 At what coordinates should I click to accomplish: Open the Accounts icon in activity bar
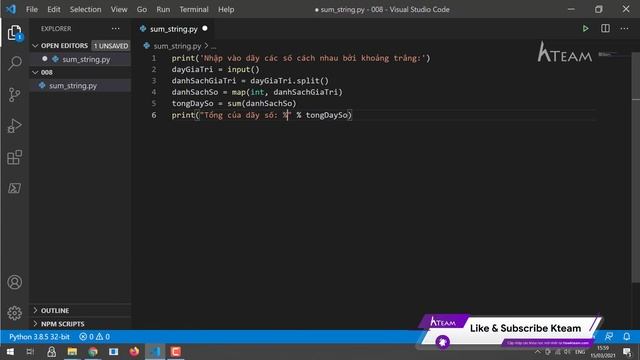[x=15, y=282]
